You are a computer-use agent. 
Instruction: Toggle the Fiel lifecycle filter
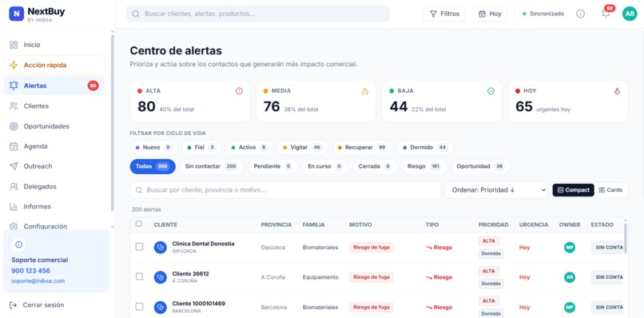[x=201, y=148]
